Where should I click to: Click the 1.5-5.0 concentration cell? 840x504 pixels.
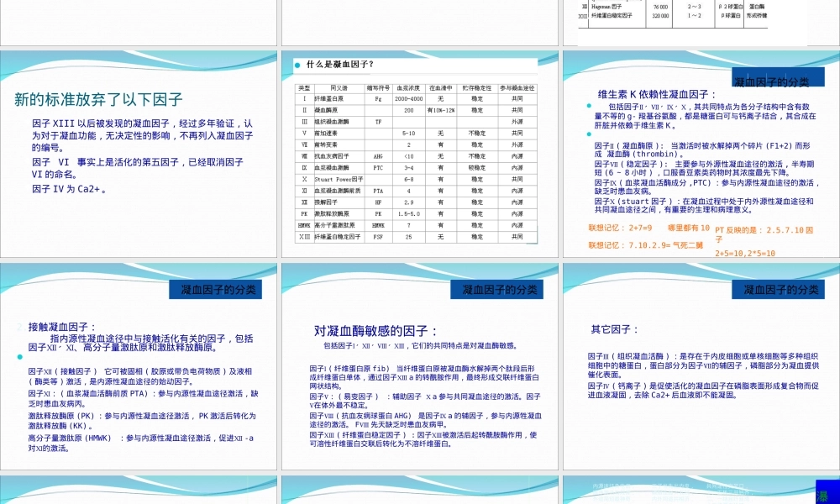click(409, 213)
